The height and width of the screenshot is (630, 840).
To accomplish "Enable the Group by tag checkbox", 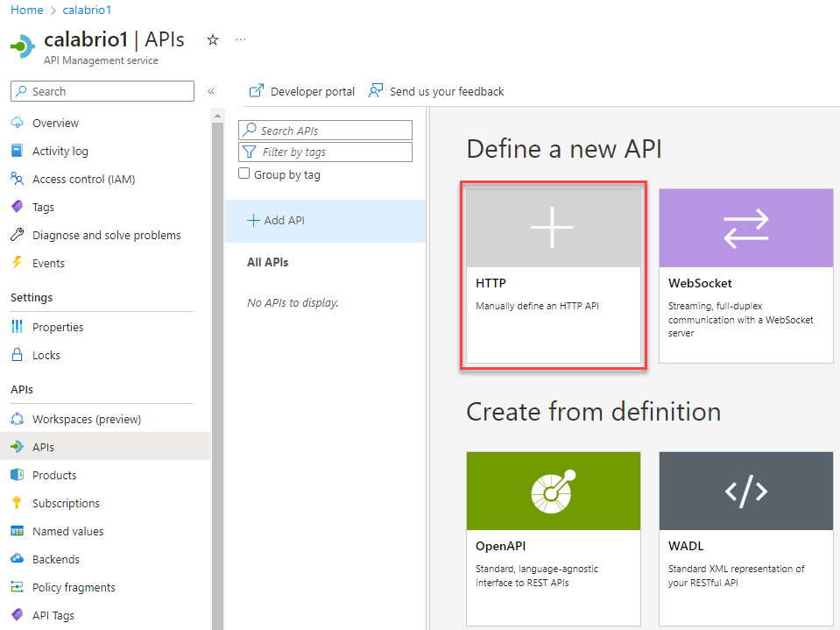I will click(244, 173).
